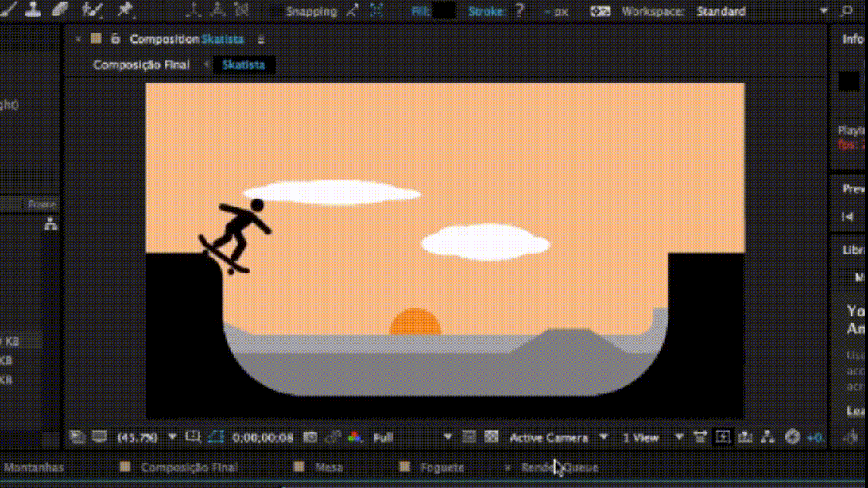Screen dimensions: 868x488
Task: Select the Eraser tool
Action: pyautogui.click(x=61, y=10)
